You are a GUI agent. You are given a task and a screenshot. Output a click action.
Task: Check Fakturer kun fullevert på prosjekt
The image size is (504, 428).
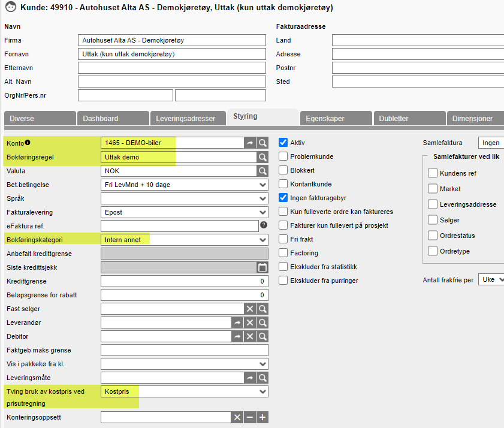(x=283, y=225)
